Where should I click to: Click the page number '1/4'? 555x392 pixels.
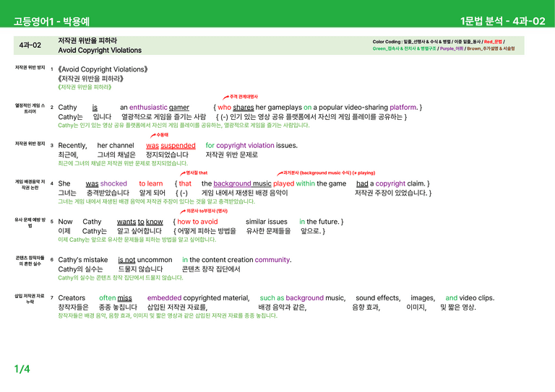pyautogui.click(x=22, y=369)
